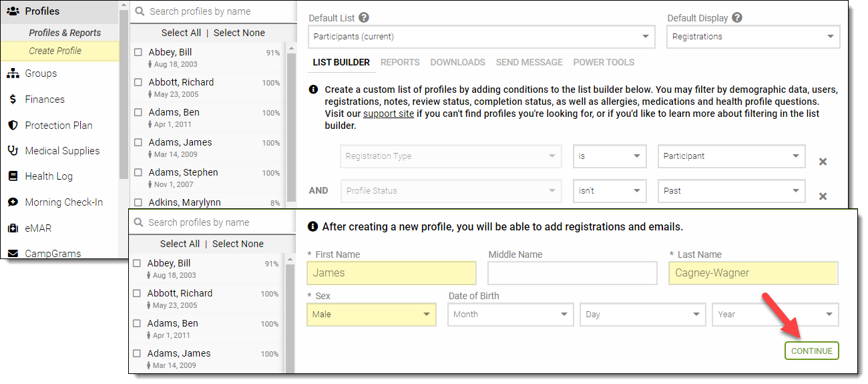Check the box next to Abbey, Bill
This screenshot has height=384, width=868.
click(138, 52)
